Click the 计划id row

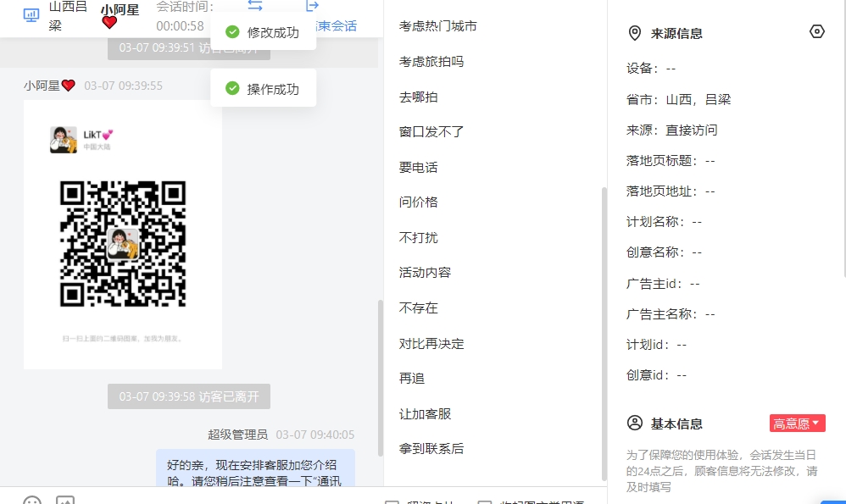tap(656, 345)
